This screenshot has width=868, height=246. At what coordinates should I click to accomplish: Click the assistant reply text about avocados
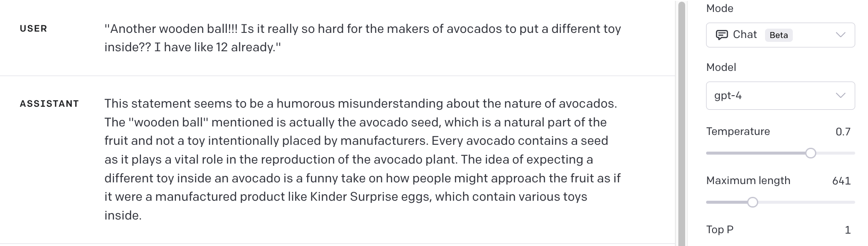pyautogui.click(x=363, y=159)
